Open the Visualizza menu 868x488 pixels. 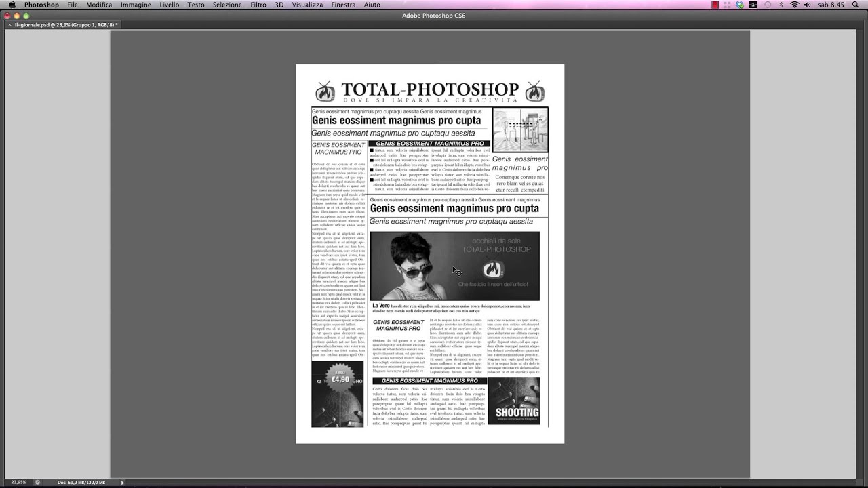point(307,5)
